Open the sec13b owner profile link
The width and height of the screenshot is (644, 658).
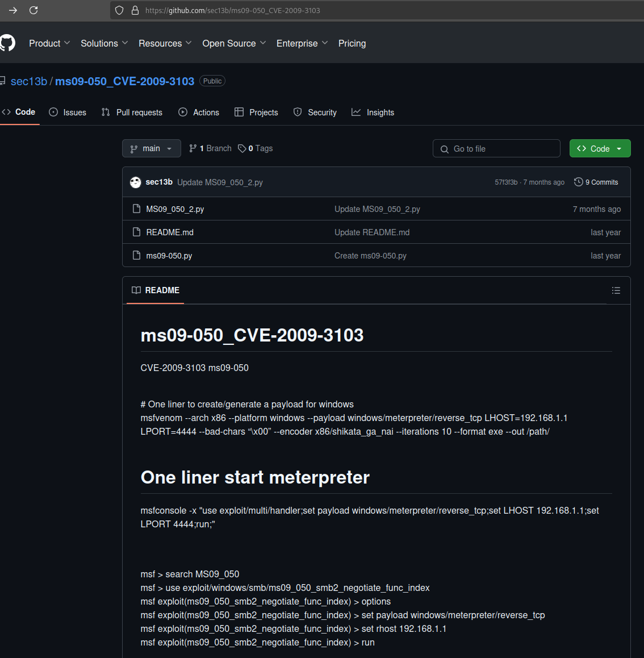click(x=29, y=81)
